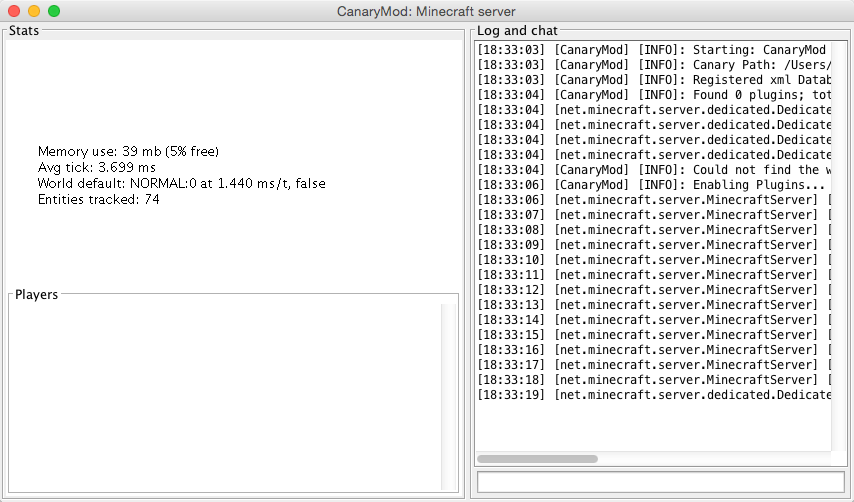Minimize the window using the yellow button
The height and width of the screenshot is (502, 854).
click(x=34, y=11)
